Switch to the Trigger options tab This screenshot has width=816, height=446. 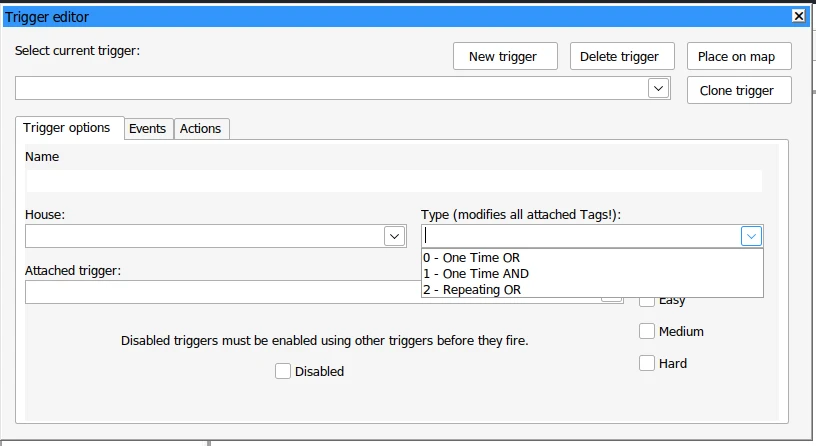[x=67, y=128]
